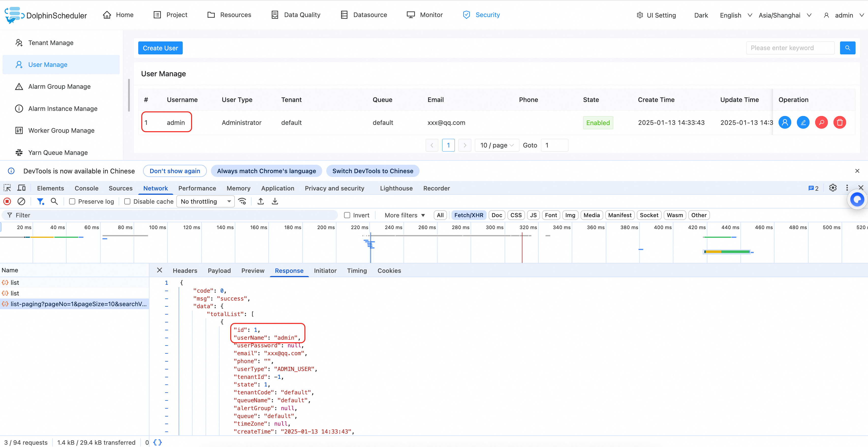Click the import HAR upload arrow icon
The height and width of the screenshot is (447, 868).
pyautogui.click(x=260, y=201)
